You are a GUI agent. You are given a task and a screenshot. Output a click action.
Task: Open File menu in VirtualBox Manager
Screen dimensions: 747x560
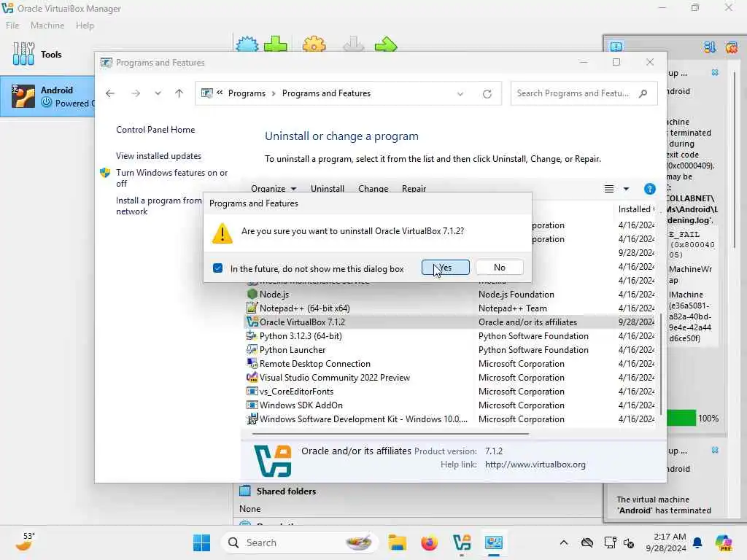[x=12, y=26]
